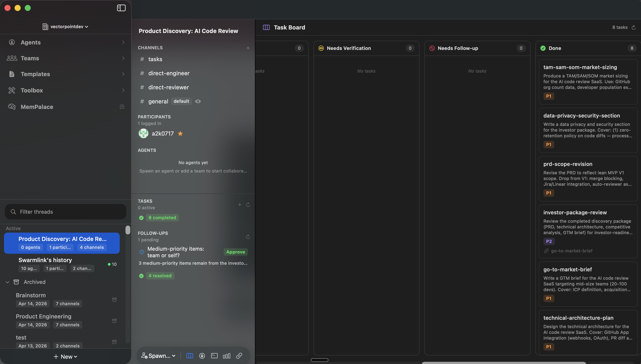Select the Templates sidebar item
This screenshot has height=364, width=641.
tap(35, 74)
